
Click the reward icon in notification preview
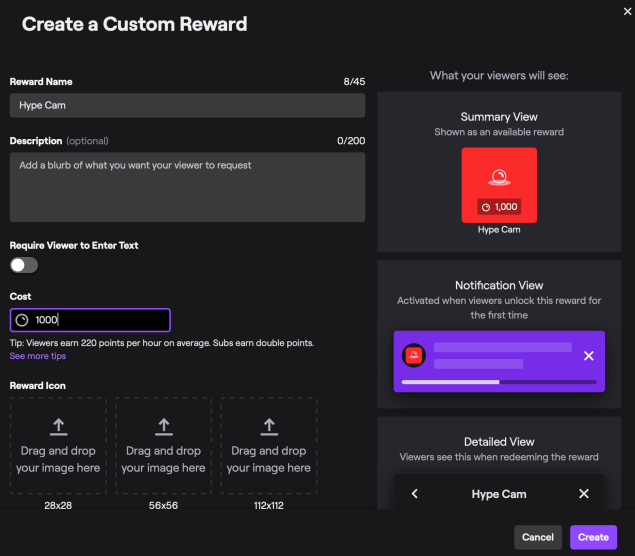(411, 355)
